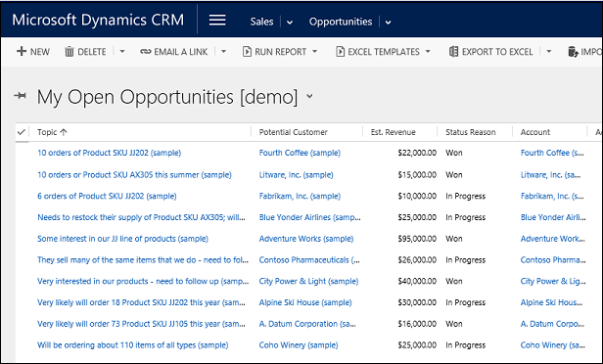Open Adventure Works potential customer link

click(x=306, y=239)
